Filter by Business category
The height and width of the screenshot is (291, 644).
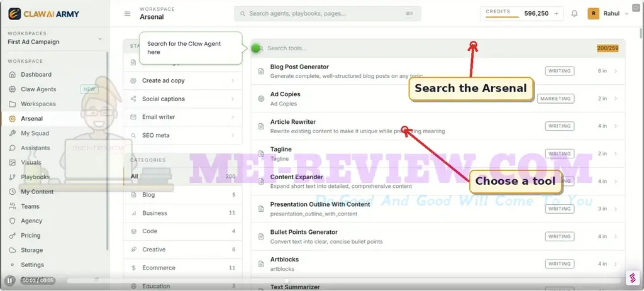[x=183, y=213]
